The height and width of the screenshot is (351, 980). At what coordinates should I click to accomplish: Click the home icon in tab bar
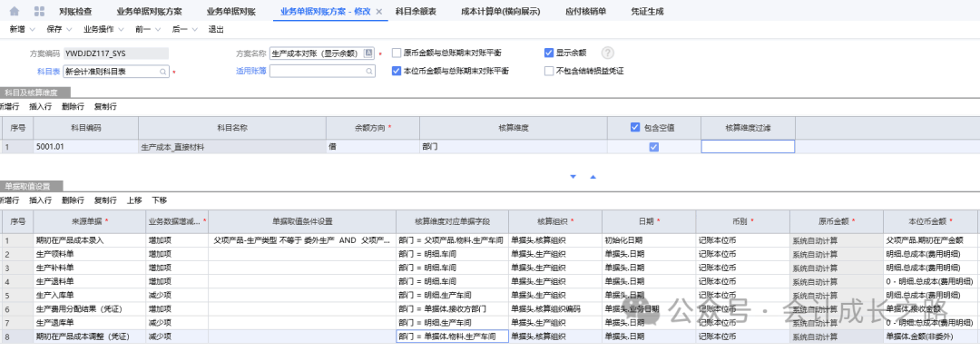pyautogui.click(x=15, y=11)
